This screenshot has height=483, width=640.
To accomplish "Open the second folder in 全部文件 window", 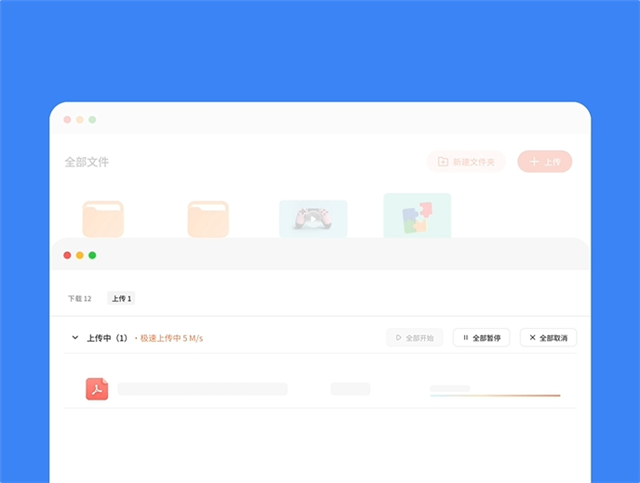I will click(208, 219).
